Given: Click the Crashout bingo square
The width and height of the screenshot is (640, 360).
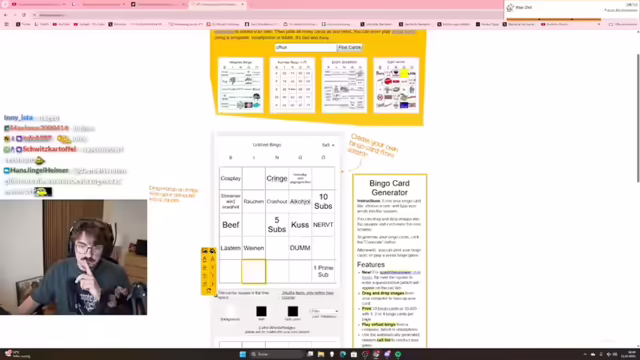Looking at the screenshot, I should [x=277, y=202].
